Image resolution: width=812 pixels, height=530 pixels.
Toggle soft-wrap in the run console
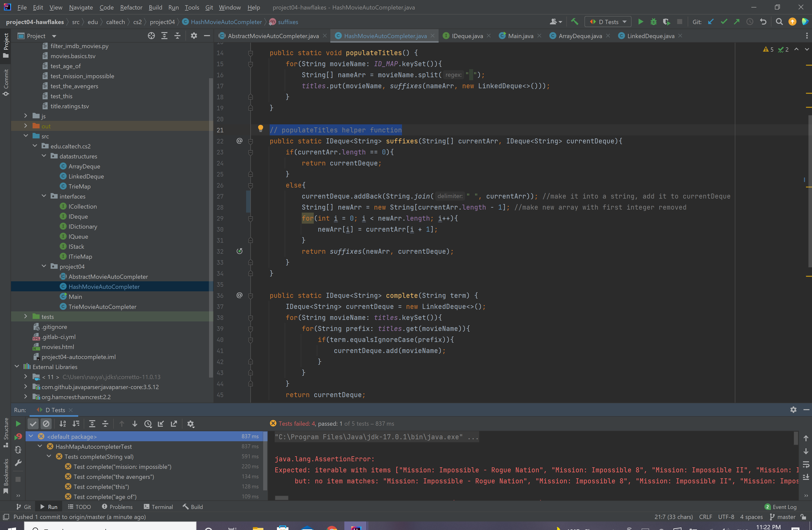coord(806,464)
